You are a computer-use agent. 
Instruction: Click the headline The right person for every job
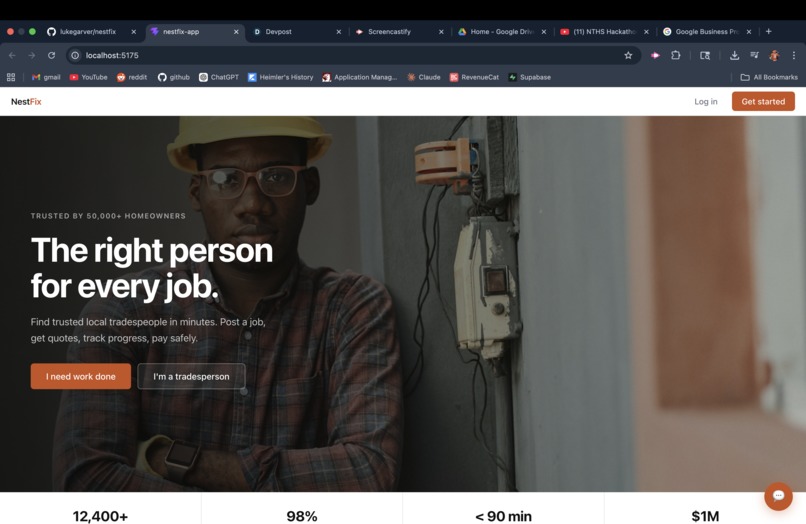tap(152, 268)
